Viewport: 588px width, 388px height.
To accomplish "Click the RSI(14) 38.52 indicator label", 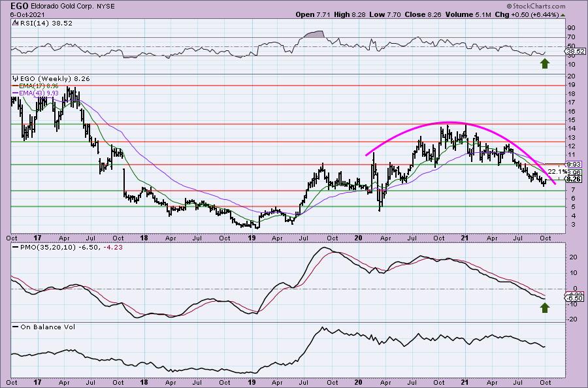I will coord(35,22).
